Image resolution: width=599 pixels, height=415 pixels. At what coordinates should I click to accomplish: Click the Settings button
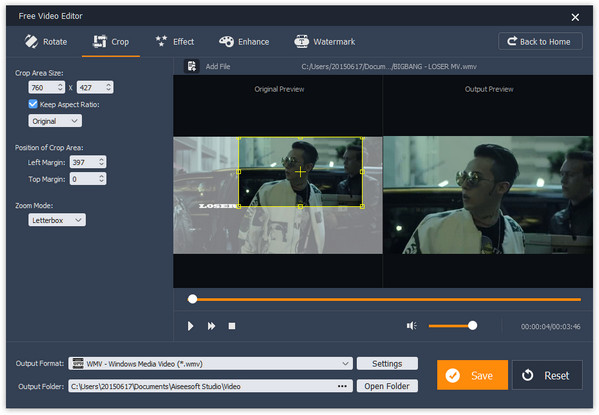(387, 364)
